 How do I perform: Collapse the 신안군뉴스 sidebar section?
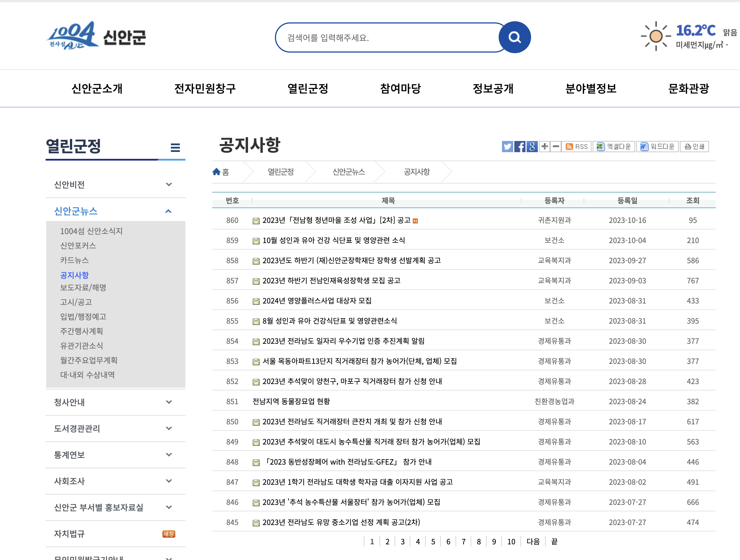168,211
